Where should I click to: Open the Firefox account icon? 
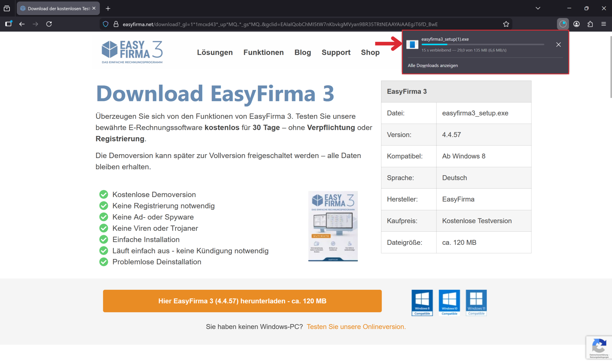tap(576, 24)
